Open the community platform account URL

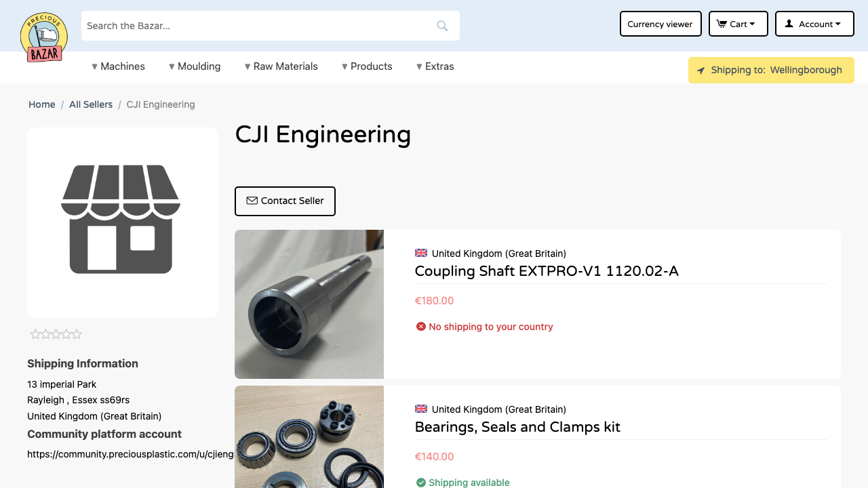point(130,453)
